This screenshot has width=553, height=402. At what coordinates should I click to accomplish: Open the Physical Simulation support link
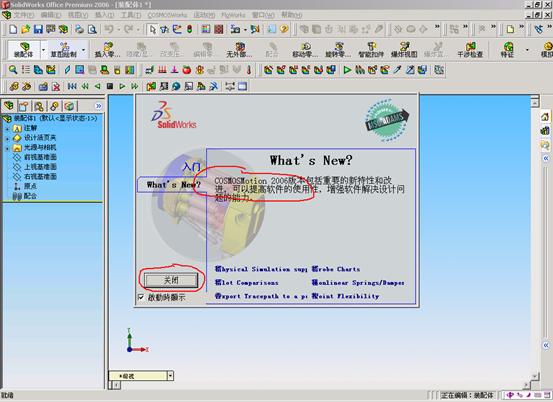click(x=261, y=269)
